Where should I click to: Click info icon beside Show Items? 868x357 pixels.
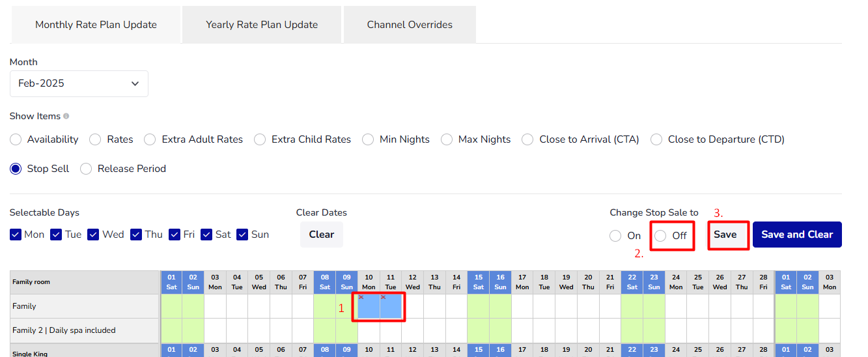[66, 117]
